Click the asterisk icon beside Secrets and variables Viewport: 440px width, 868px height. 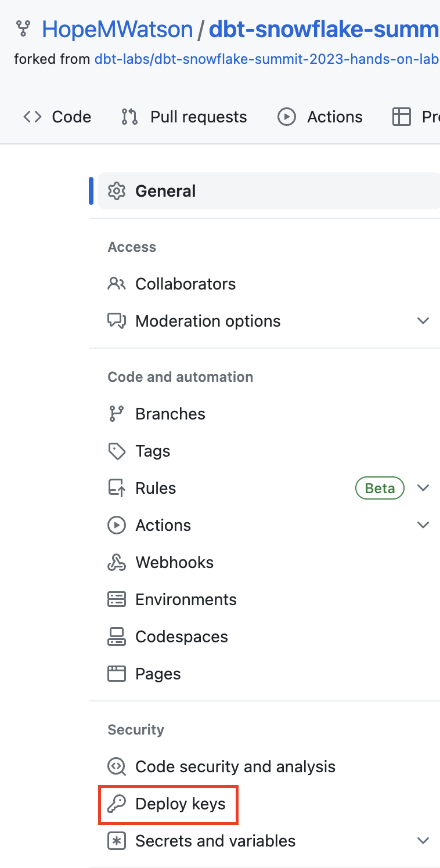pos(117,841)
